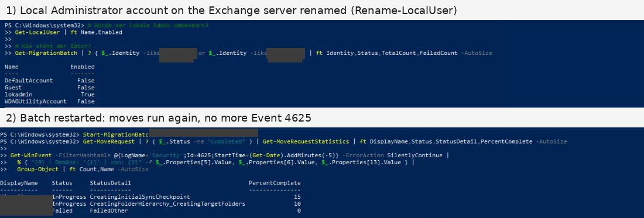Click the False value in the WDAGUtilityAccount row
Image resolution: width=644 pixels, height=218 pixels.
point(86,102)
